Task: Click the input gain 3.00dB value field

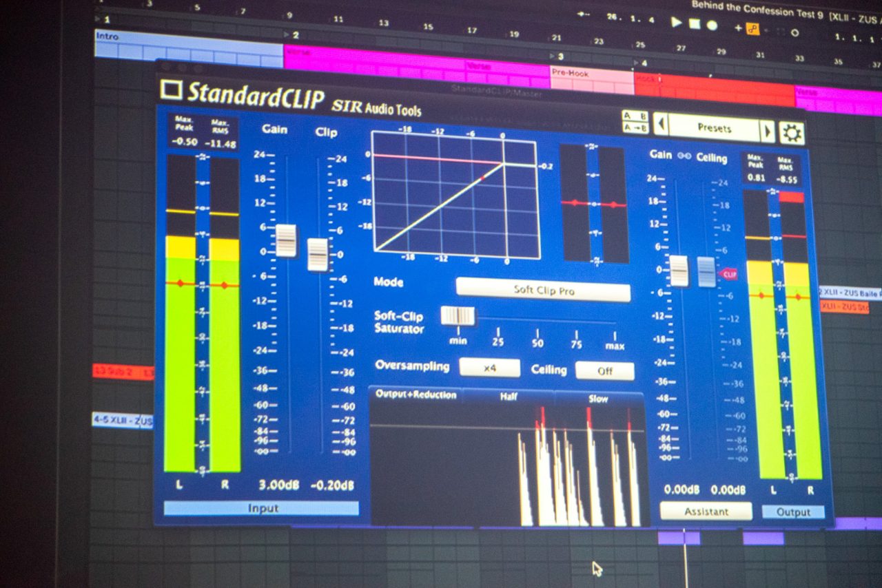Action: pyautogui.click(x=279, y=485)
